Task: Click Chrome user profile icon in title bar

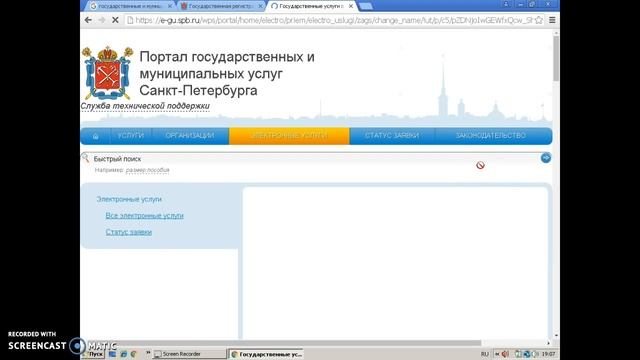Action: tap(506, 4)
